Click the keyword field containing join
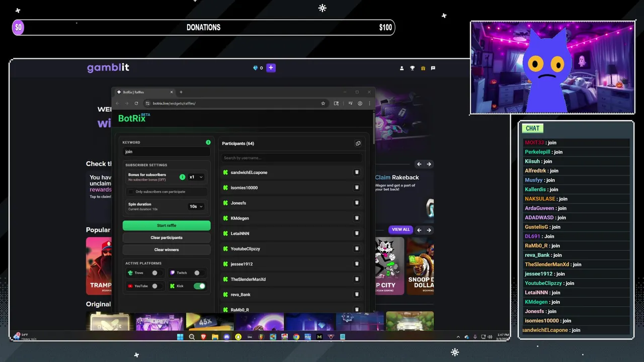This screenshot has height=362, width=644. pos(167,151)
